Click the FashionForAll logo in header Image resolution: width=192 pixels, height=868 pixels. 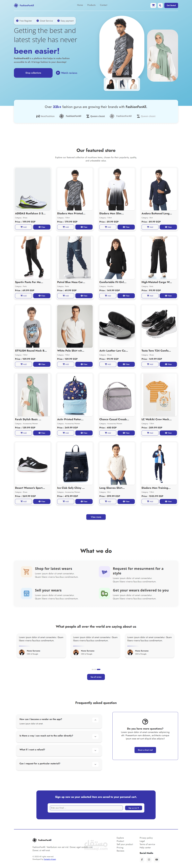[24, 5]
